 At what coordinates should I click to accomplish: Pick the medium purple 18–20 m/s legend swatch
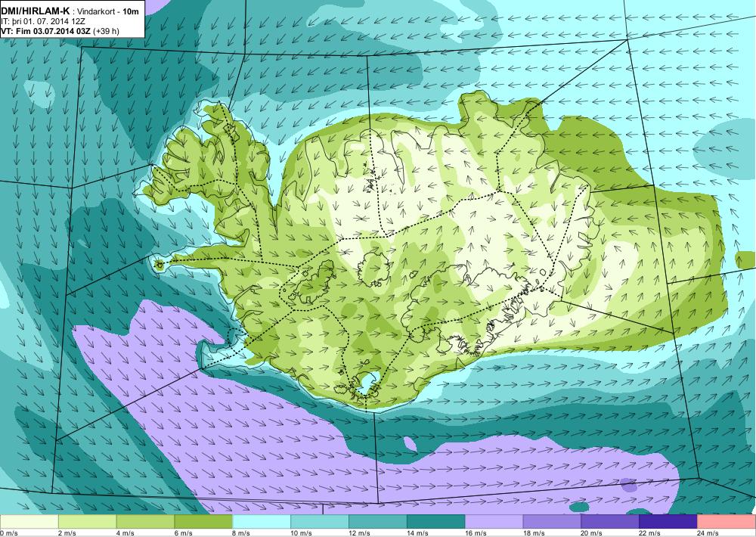click(552, 522)
